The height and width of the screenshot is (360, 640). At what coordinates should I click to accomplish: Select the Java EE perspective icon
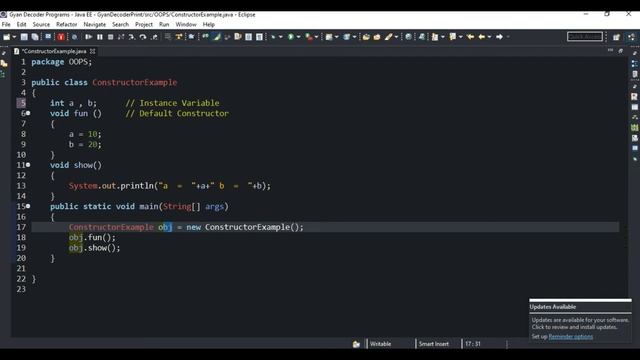631,37
